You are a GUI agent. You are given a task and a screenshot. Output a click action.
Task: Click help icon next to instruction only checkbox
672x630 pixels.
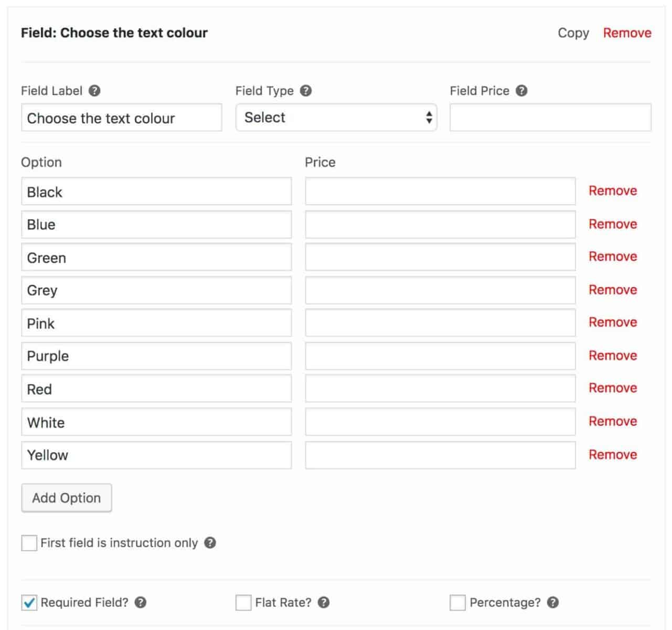click(x=210, y=543)
